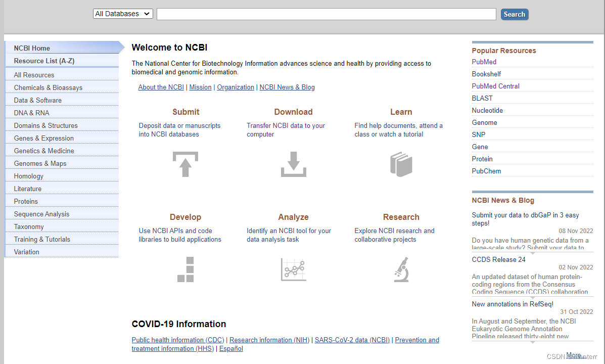The width and height of the screenshot is (605, 364).
Task: Follow Research information (NIH) link
Action: [269, 340]
